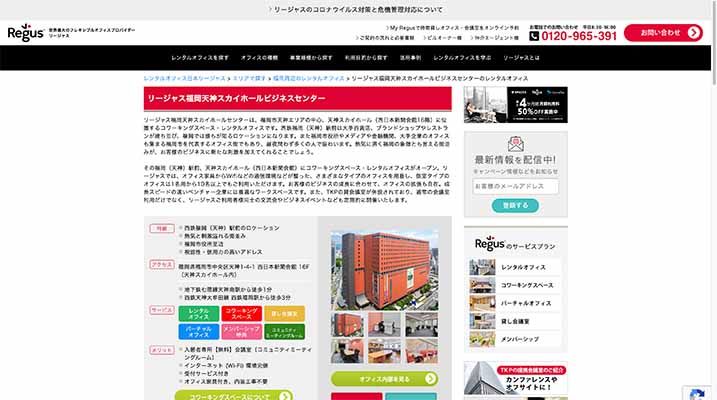Click the サービス section label
This screenshot has height=400, width=717.
click(x=162, y=310)
